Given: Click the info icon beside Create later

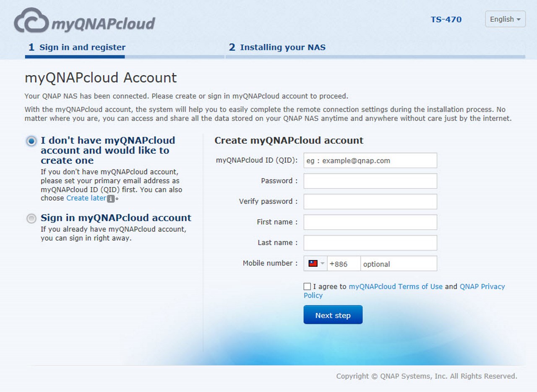Looking at the screenshot, I should (111, 199).
